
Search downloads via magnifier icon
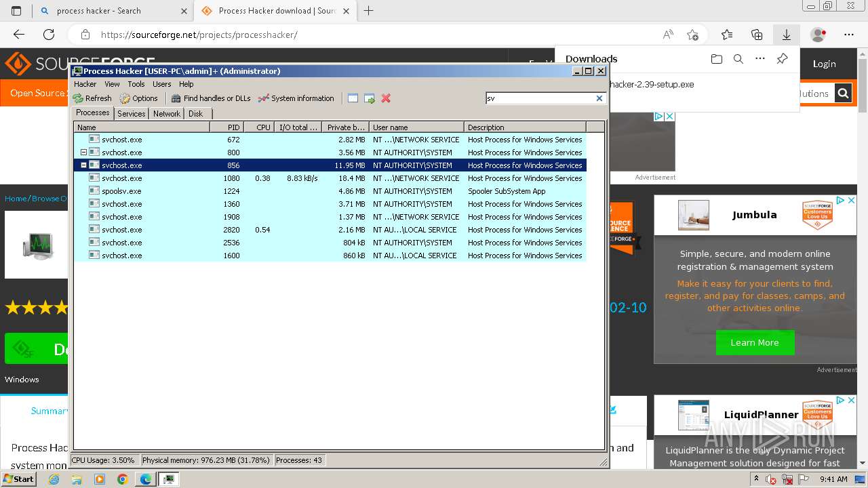point(738,59)
